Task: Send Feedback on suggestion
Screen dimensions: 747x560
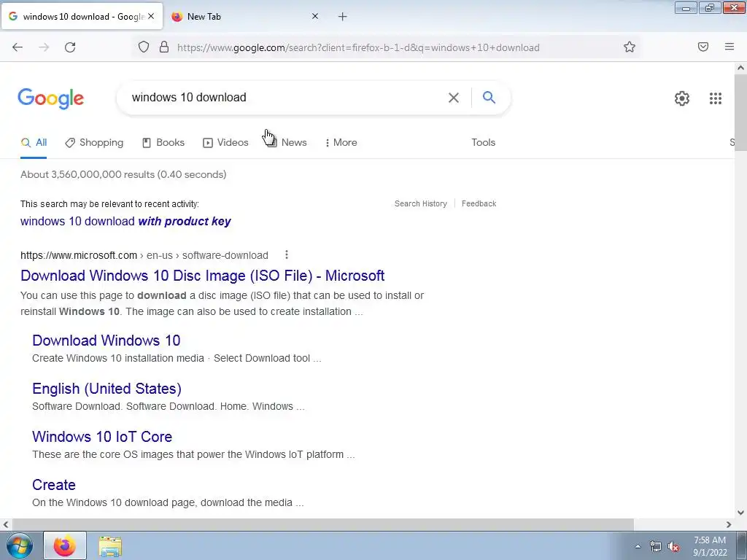Action: (x=479, y=204)
